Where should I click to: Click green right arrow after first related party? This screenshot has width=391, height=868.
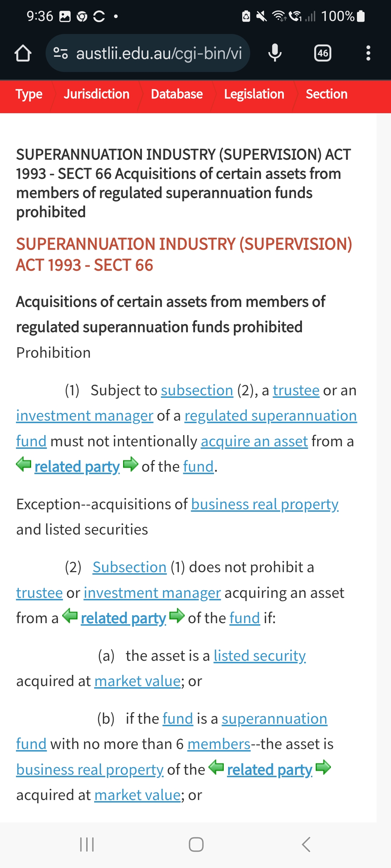(131, 464)
